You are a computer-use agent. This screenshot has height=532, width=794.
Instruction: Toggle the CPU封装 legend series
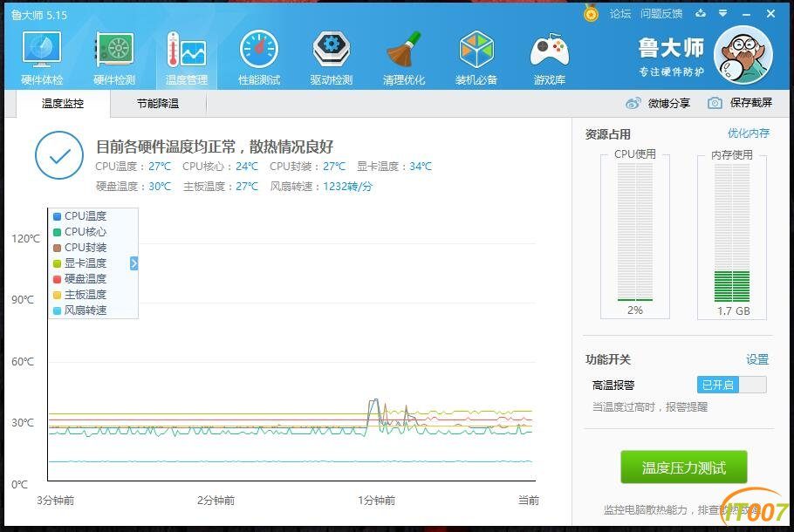80,248
